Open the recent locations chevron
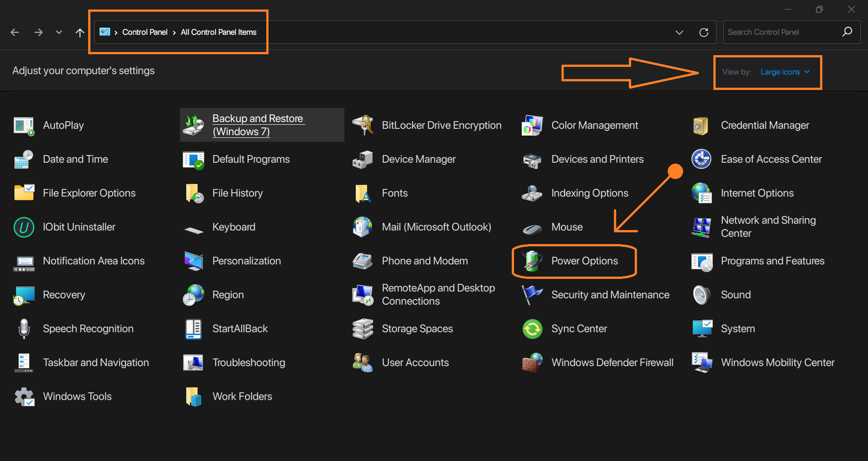The image size is (868, 461). (x=59, y=32)
